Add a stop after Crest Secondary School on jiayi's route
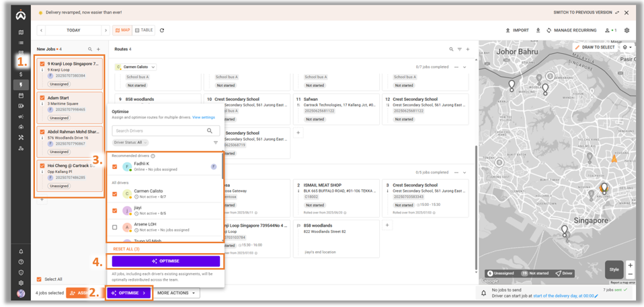Image resolution: width=644 pixels, height=307 pixels. click(386, 225)
